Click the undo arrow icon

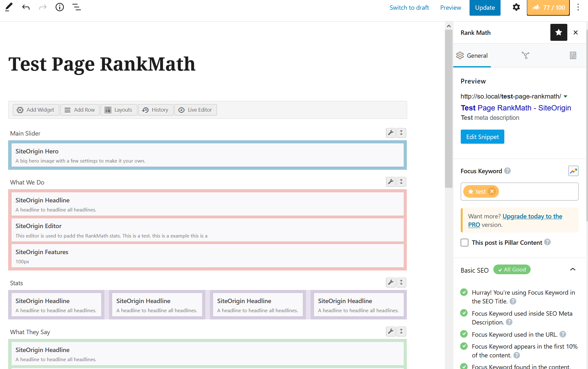point(26,7)
